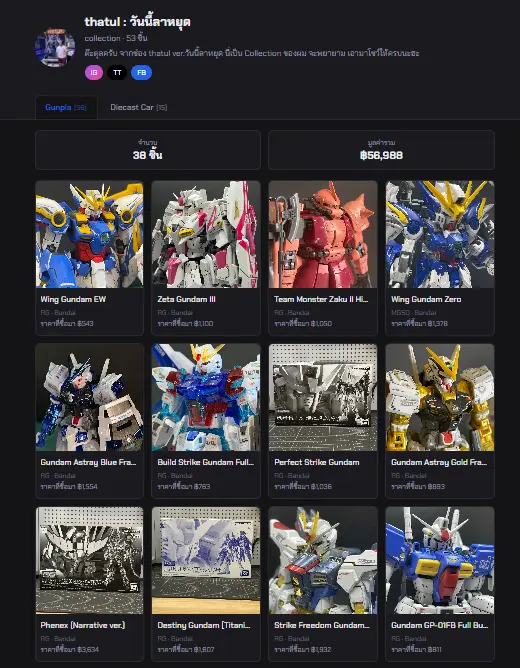Open the Gundam Astray Blue Frame photo

[89, 397]
